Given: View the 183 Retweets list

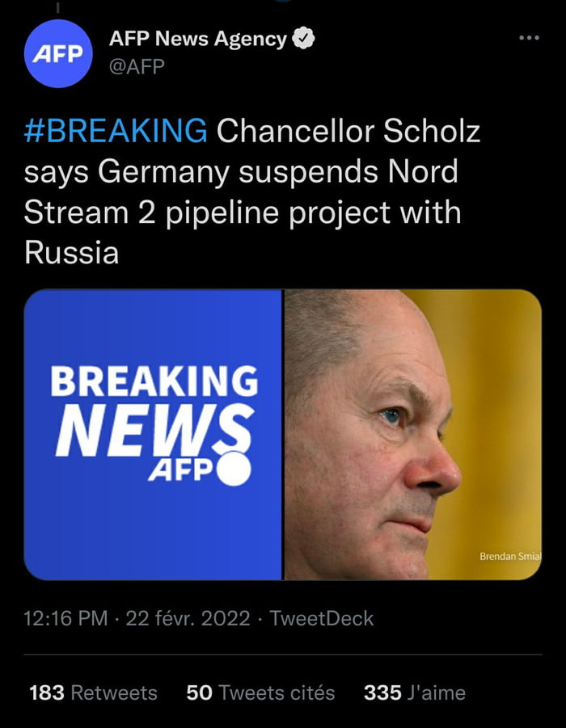Looking at the screenshot, I should point(93,692).
